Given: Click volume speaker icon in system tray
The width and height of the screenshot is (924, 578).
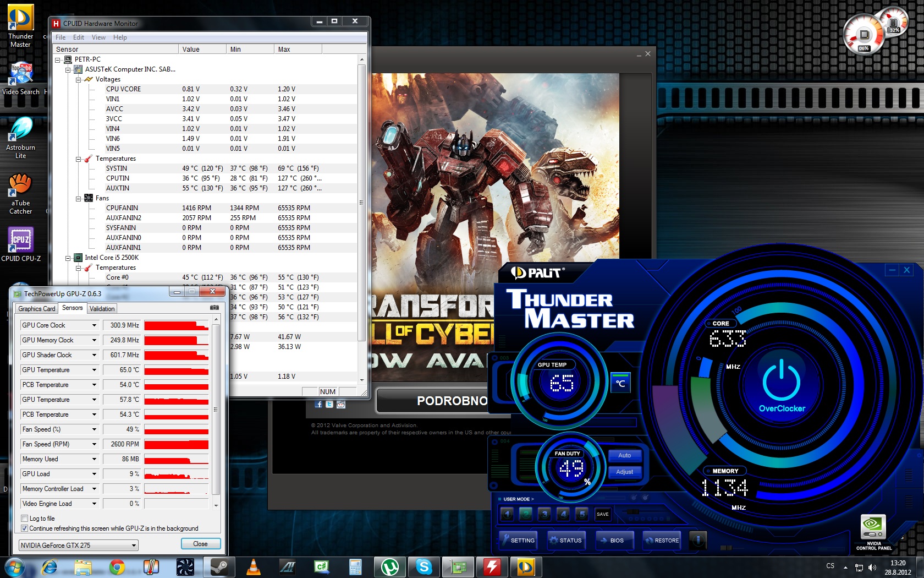Looking at the screenshot, I should 872,567.
